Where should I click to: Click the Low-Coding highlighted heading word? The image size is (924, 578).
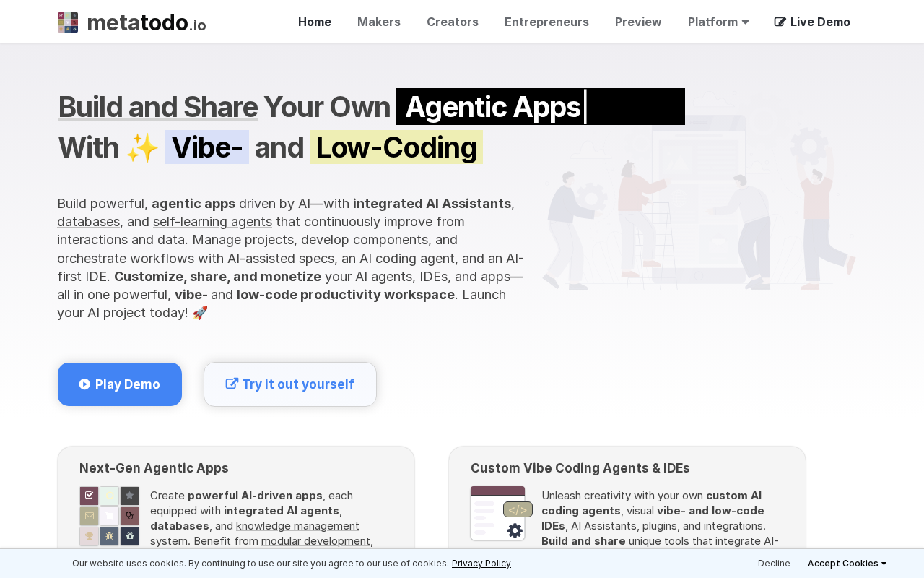(396, 147)
